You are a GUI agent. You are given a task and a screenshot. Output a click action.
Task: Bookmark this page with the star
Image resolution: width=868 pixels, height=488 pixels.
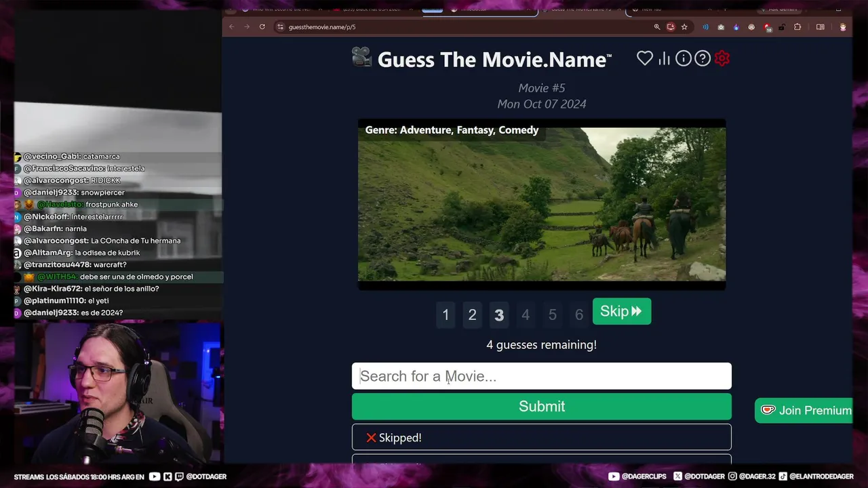point(684,27)
